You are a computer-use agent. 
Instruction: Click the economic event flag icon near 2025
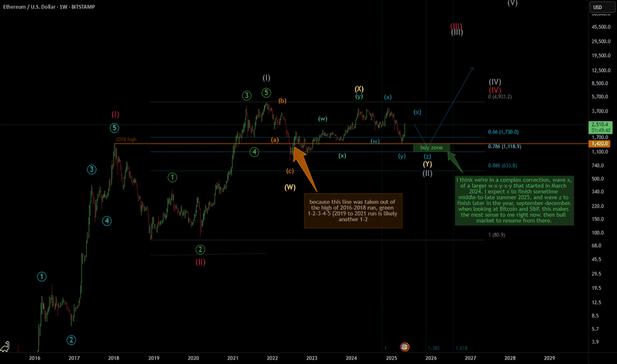tap(404, 347)
